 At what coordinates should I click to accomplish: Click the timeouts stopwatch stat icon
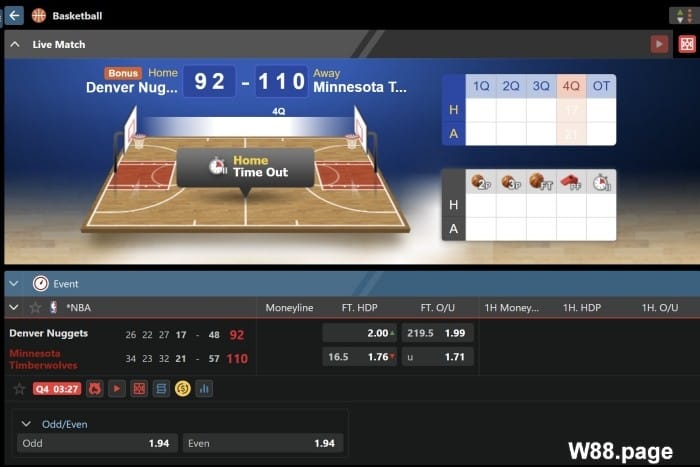pos(601,182)
